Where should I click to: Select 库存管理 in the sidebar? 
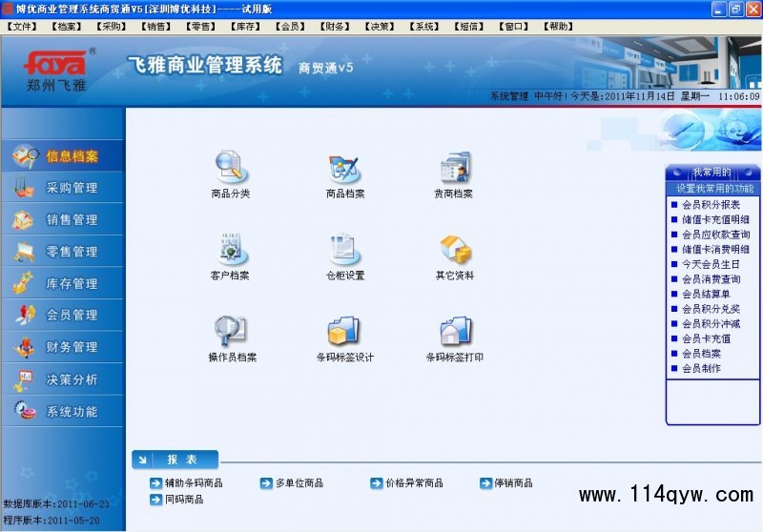(x=72, y=283)
